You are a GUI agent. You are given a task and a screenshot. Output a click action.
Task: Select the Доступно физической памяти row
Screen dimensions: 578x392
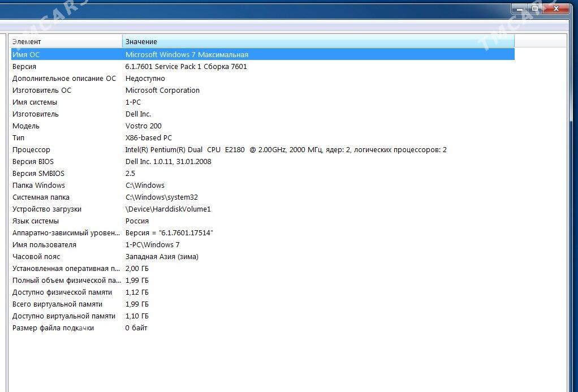pyautogui.click(x=62, y=292)
